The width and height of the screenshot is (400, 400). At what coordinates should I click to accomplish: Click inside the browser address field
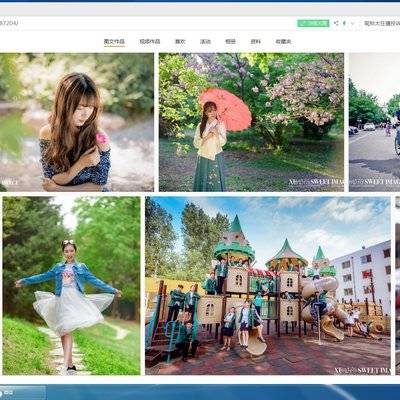point(147,23)
